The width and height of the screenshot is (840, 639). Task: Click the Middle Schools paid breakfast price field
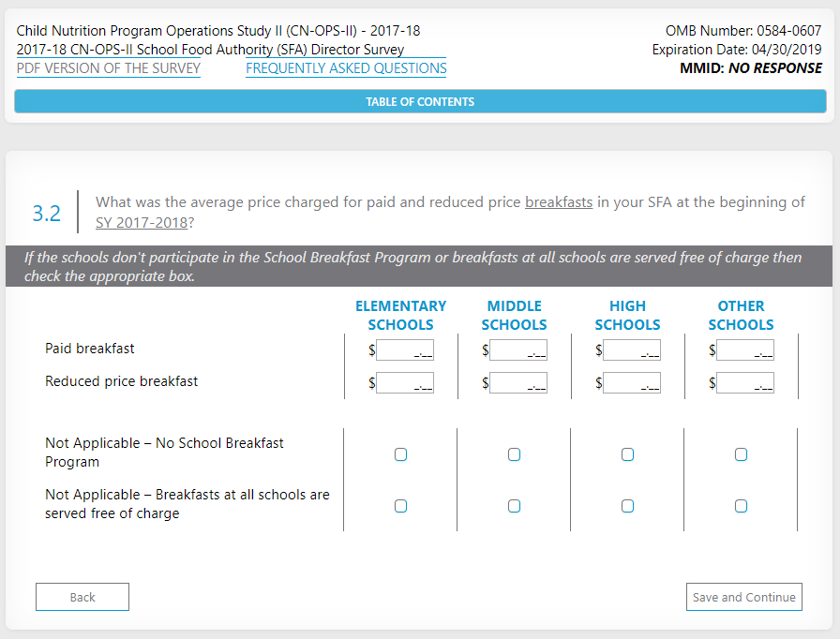(x=518, y=350)
